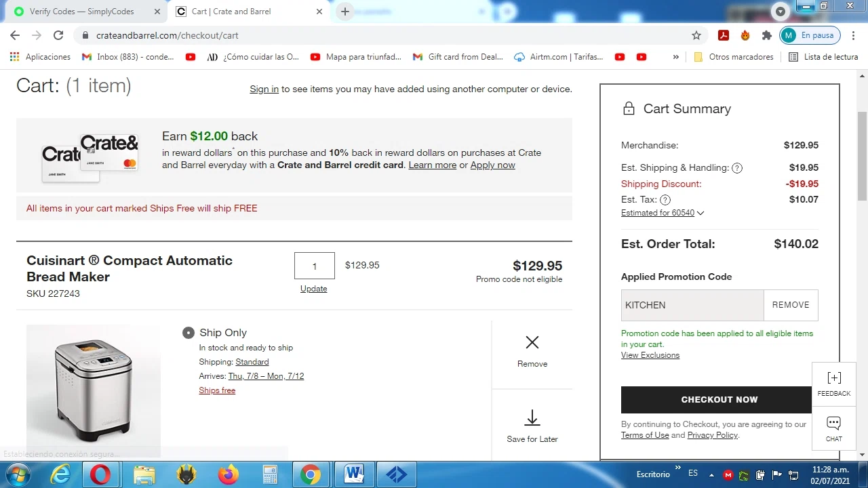Screen dimensions: 868x488
Task: Open the Ships free link
Action: 217,390
